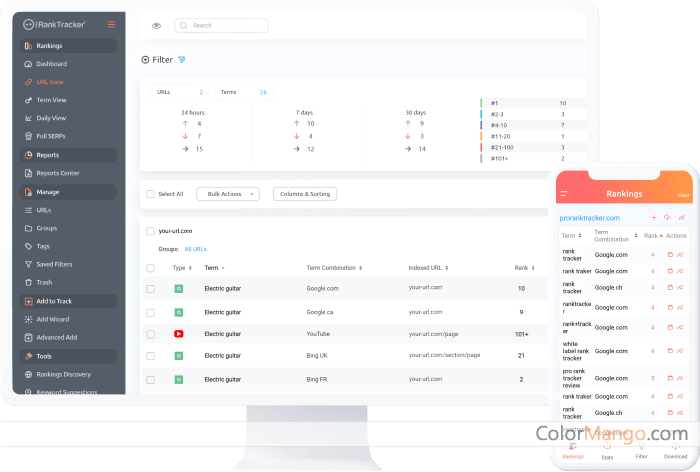Sort table by Indexed URL column
Screen dimensions: 700x472
tap(428, 268)
